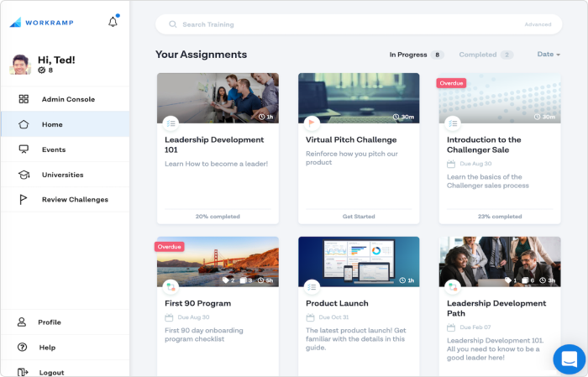Click Leadership Development 101 checklist icon
The width and height of the screenshot is (588, 377).
(171, 123)
